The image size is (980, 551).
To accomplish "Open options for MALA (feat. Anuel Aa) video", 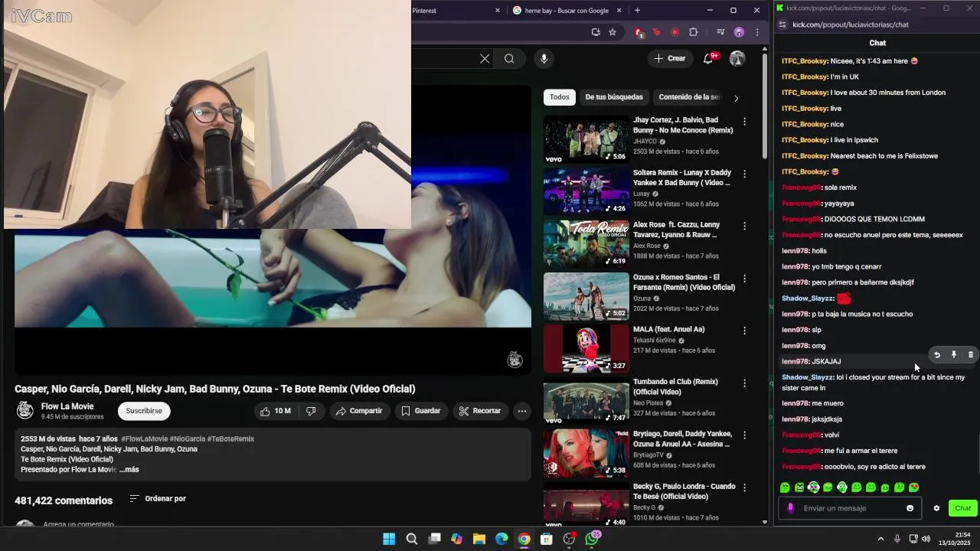I will click(744, 331).
